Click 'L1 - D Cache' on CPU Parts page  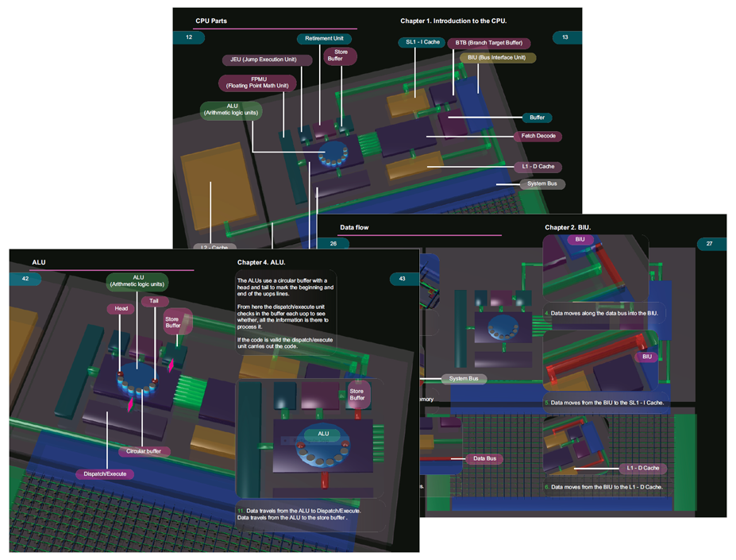point(538,167)
